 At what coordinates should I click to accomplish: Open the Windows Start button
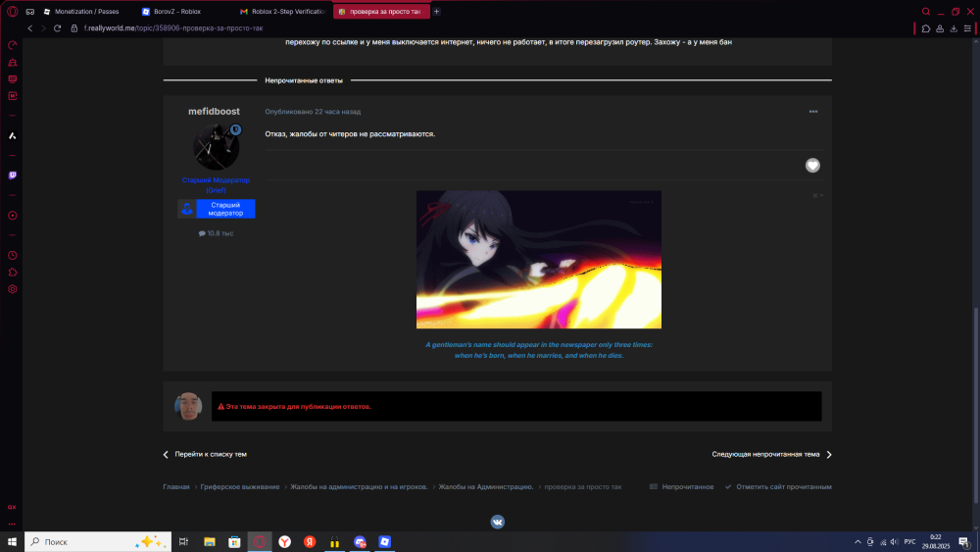[12, 542]
